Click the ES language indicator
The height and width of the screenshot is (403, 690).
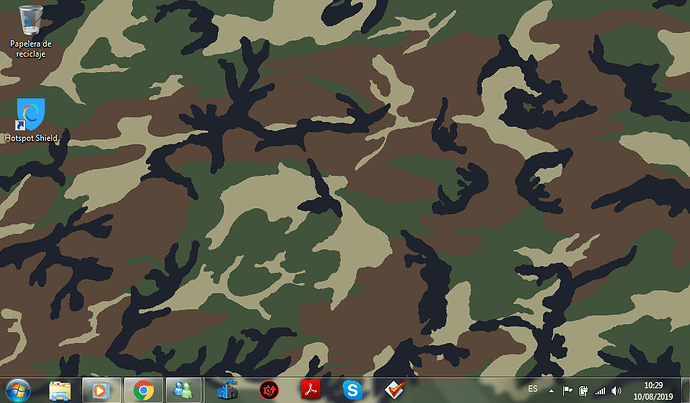(x=533, y=389)
